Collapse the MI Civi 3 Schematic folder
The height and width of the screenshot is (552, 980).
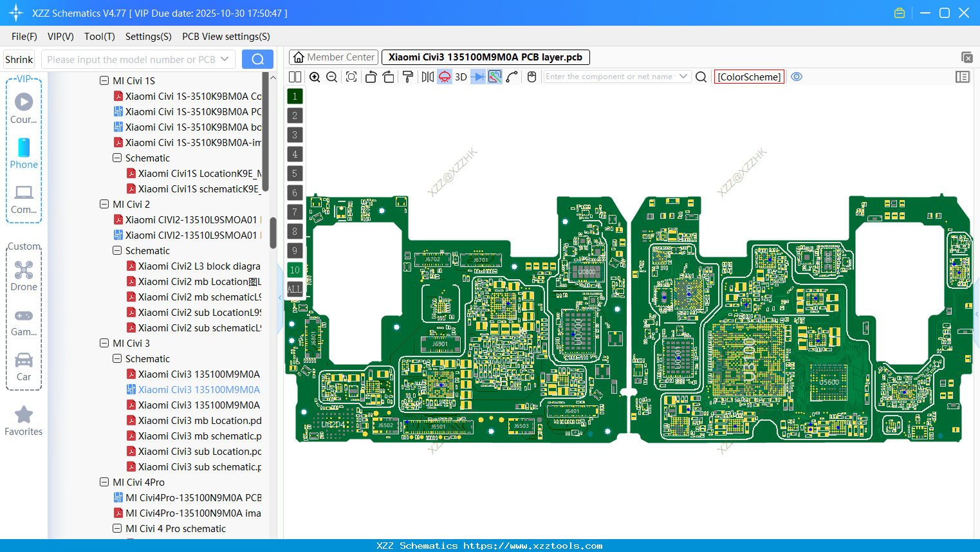[x=117, y=358]
